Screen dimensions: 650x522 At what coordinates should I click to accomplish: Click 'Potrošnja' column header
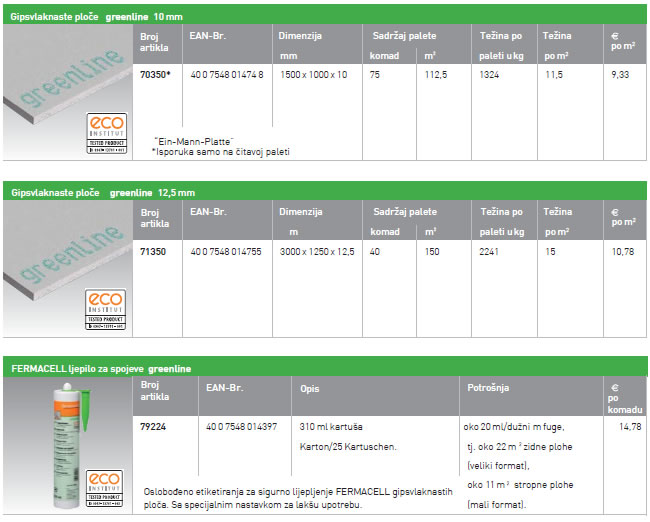click(x=488, y=388)
